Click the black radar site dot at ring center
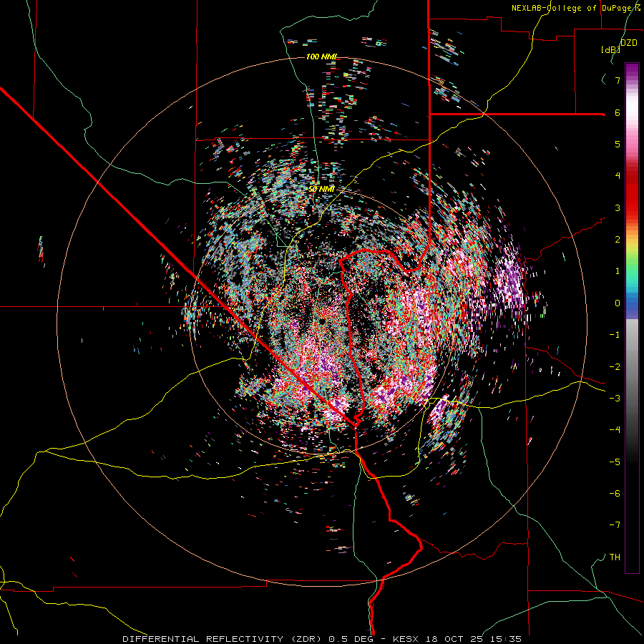Image resolution: width=644 pixels, height=644 pixels. coord(322,321)
